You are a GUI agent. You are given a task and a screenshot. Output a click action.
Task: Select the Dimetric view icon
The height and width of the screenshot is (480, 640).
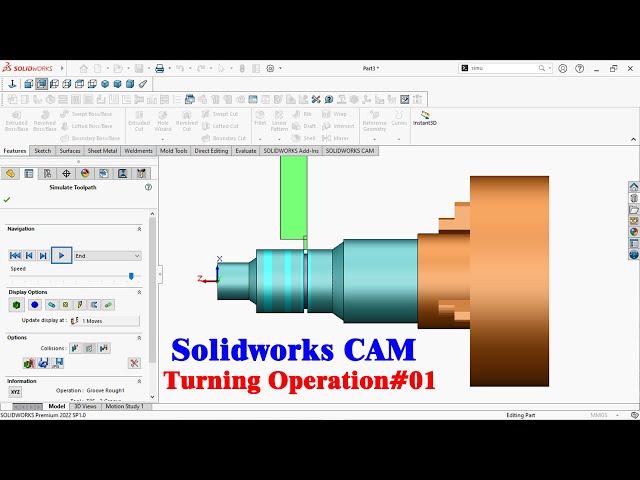click(130, 84)
